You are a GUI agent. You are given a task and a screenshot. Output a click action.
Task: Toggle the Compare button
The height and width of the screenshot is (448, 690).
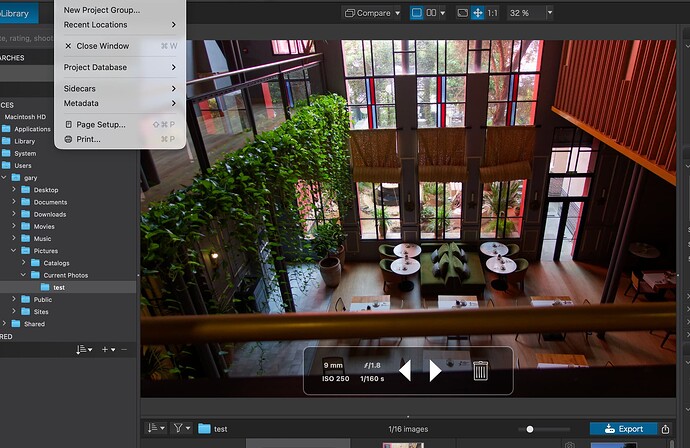(370, 13)
